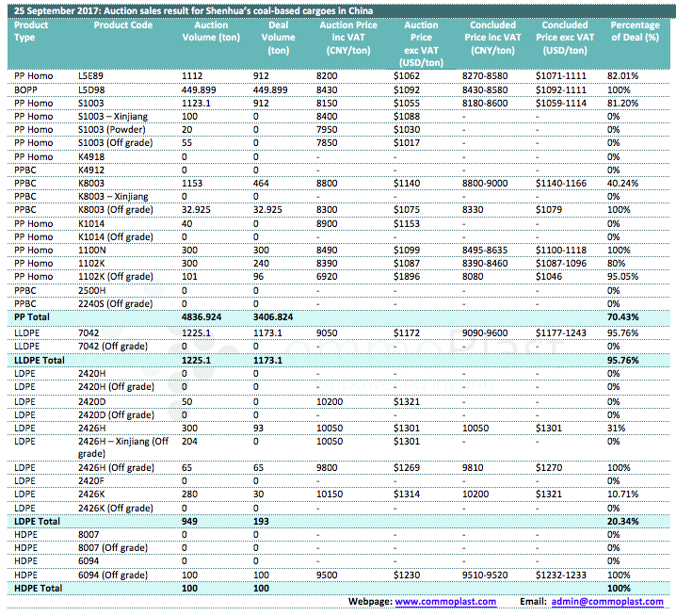Click the Product Code column header
The height and width of the screenshot is (616, 676).
point(123,25)
